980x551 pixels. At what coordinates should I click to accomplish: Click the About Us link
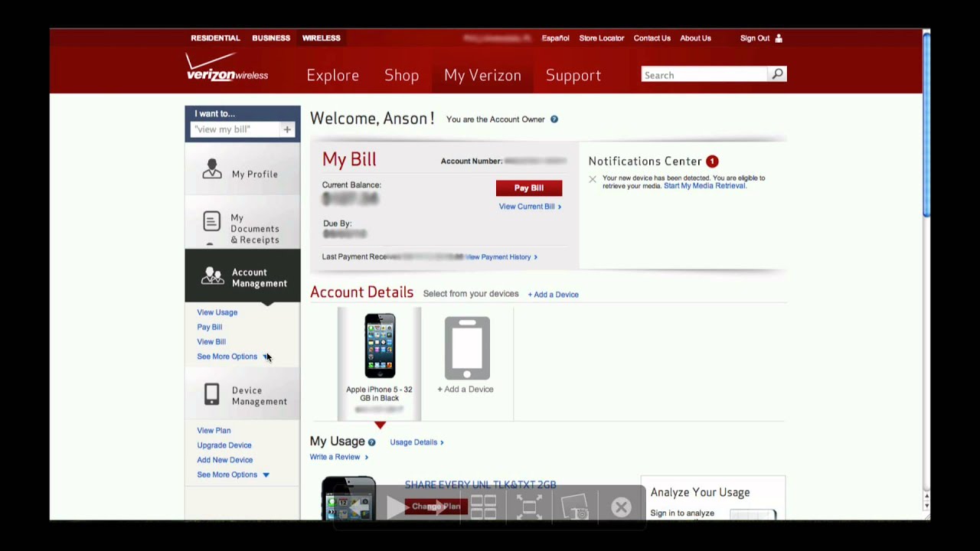point(695,38)
